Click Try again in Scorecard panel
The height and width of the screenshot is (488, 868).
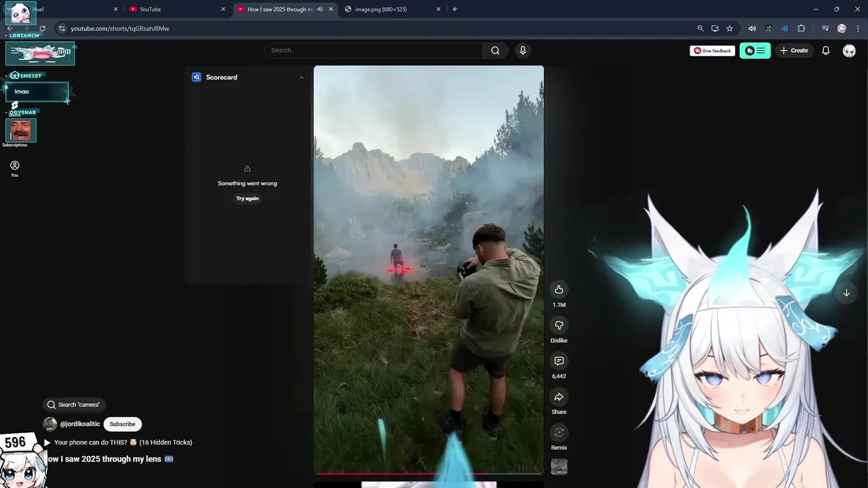(248, 199)
